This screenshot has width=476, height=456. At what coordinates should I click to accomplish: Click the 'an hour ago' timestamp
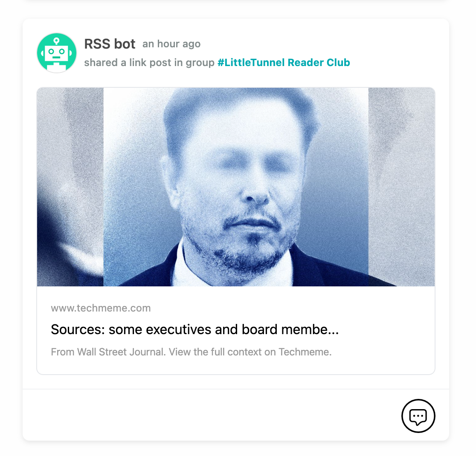click(171, 43)
